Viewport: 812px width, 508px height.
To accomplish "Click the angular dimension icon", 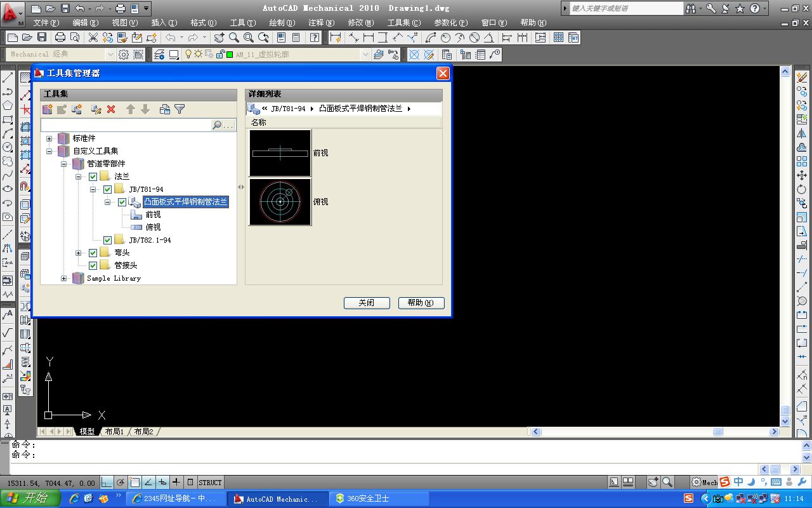I will 489,37.
